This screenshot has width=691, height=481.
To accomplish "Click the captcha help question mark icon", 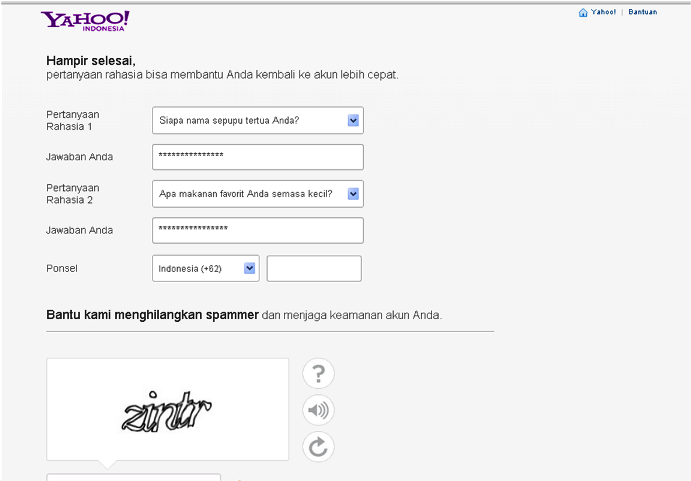I will point(318,373).
